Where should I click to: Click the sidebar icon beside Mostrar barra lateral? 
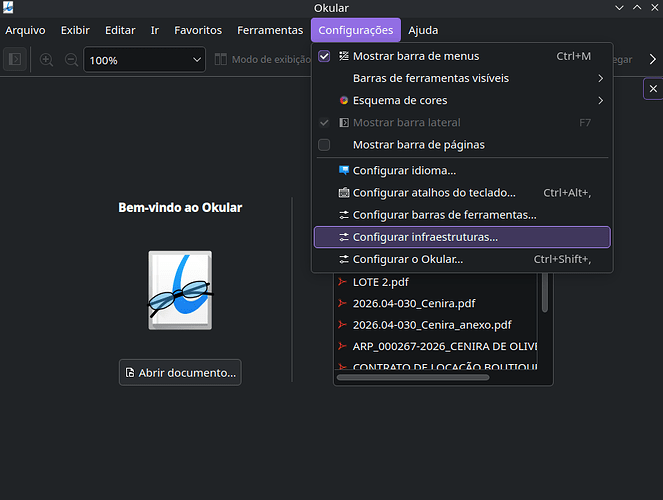344,123
